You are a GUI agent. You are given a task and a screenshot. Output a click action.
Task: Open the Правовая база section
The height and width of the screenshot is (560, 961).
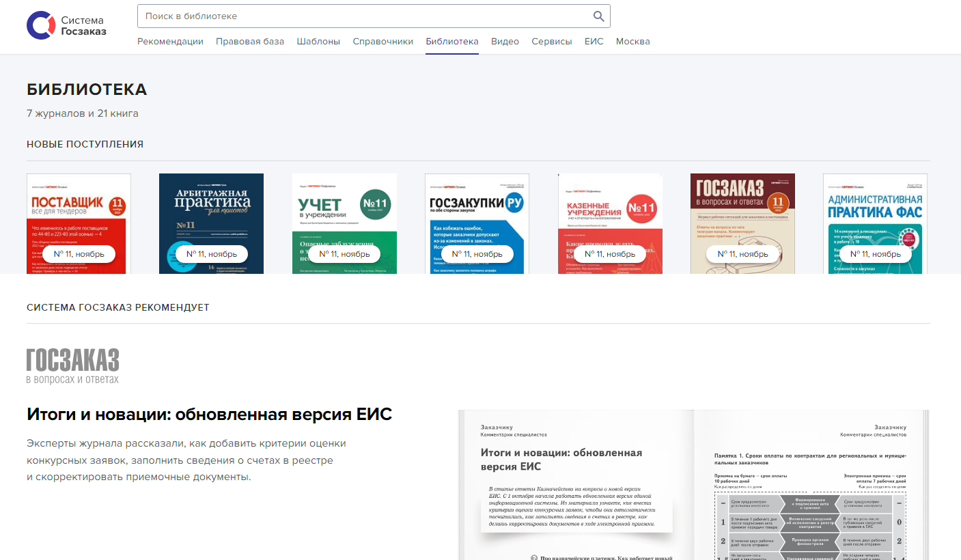250,41
